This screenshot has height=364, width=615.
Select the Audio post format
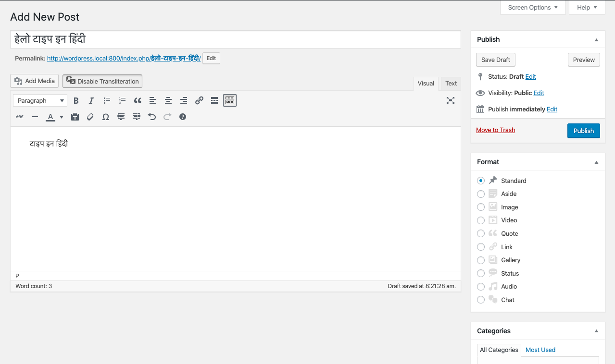(x=481, y=287)
